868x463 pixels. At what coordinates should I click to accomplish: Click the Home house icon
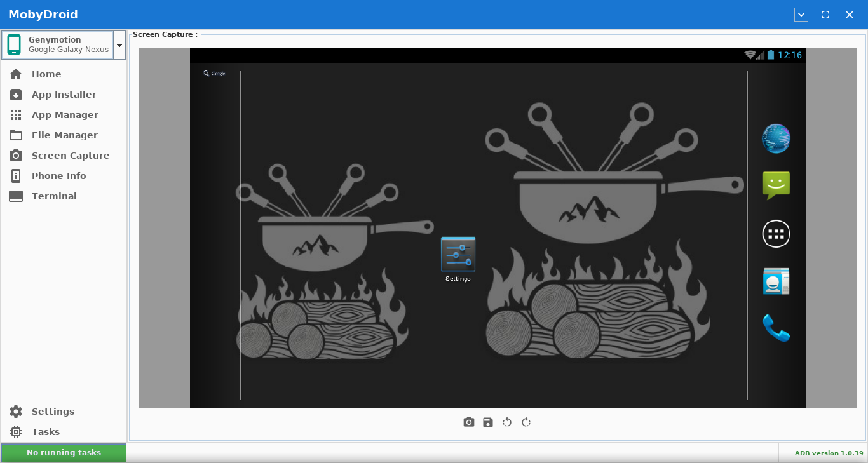(16, 74)
